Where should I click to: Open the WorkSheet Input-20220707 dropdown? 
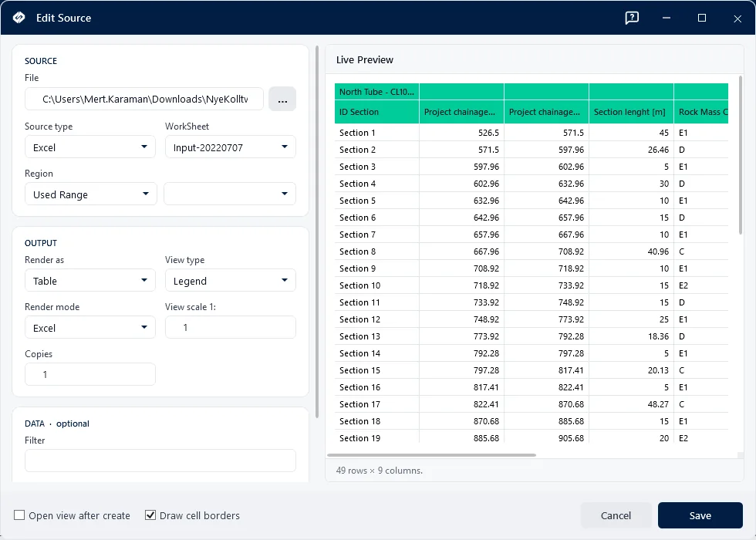pyautogui.click(x=231, y=147)
